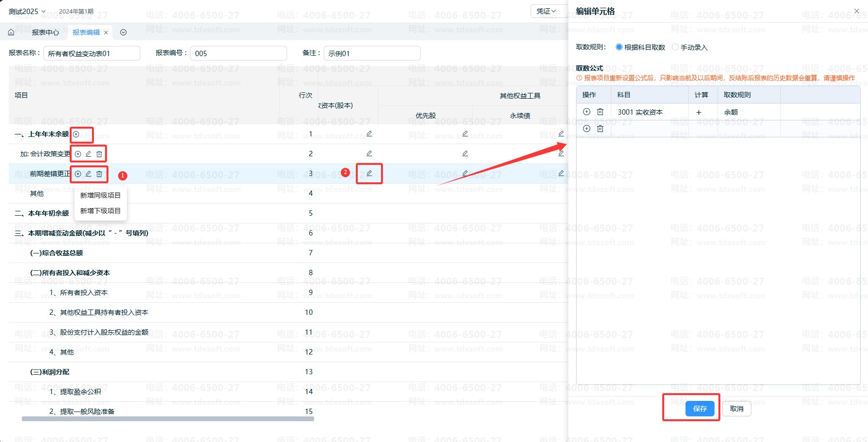Choose 新增同级项目 from popup menu
Screen dimensions: 868x442
tap(100, 195)
